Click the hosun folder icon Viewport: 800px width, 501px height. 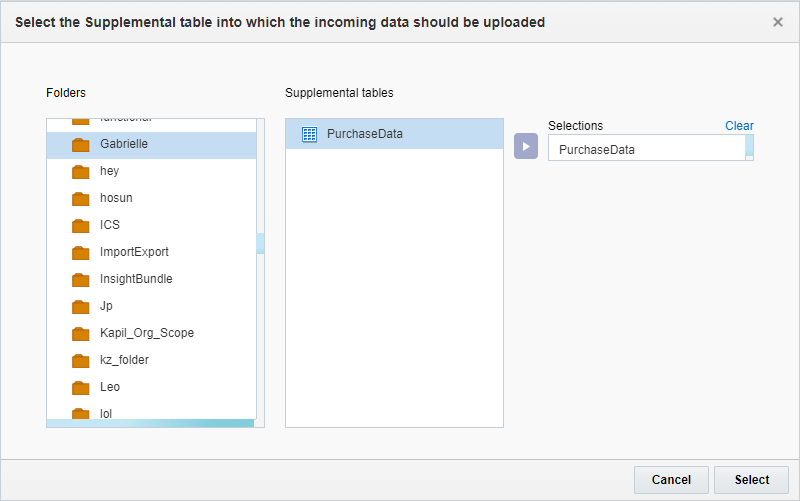click(81, 199)
